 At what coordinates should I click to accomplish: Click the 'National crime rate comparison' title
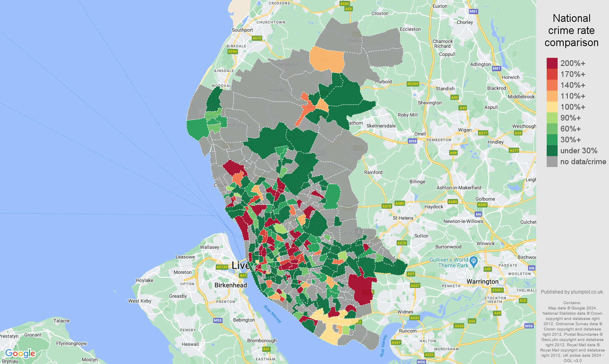point(571,30)
